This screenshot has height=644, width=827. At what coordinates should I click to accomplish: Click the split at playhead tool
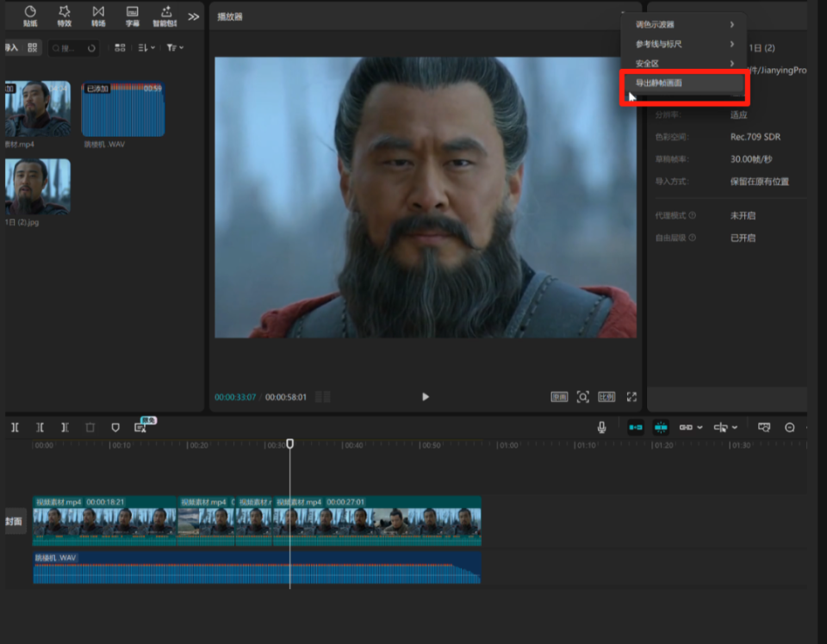(x=15, y=427)
